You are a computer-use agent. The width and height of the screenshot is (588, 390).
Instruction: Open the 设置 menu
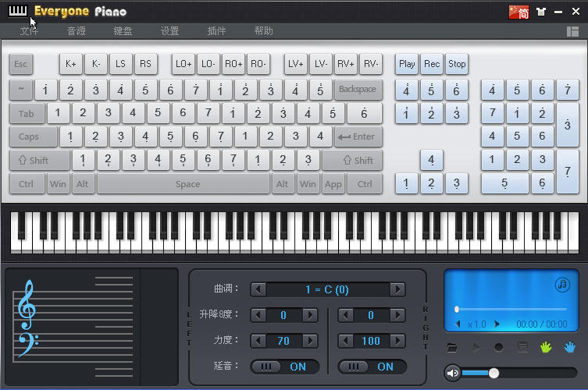pos(170,30)
